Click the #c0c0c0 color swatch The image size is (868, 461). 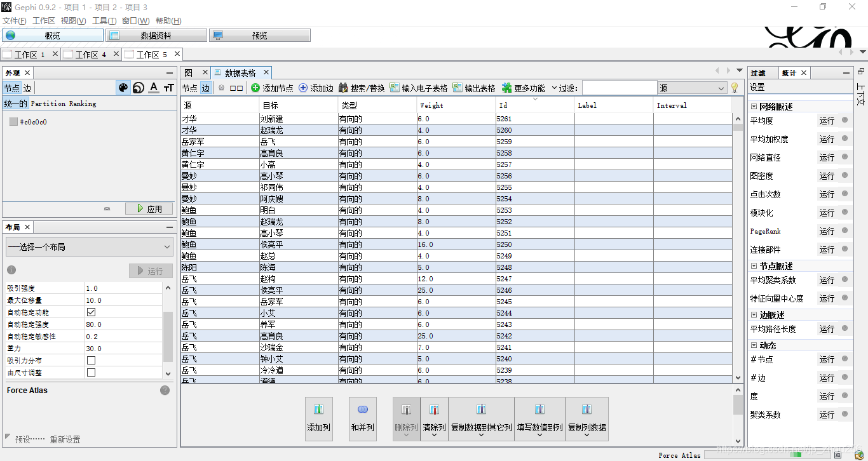(13, 122)
